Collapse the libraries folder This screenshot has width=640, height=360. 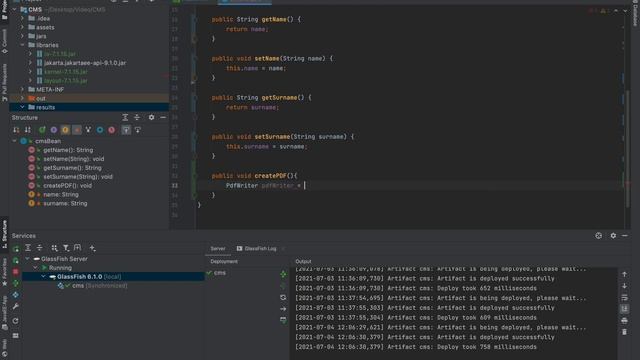click(x=22, y=45)
